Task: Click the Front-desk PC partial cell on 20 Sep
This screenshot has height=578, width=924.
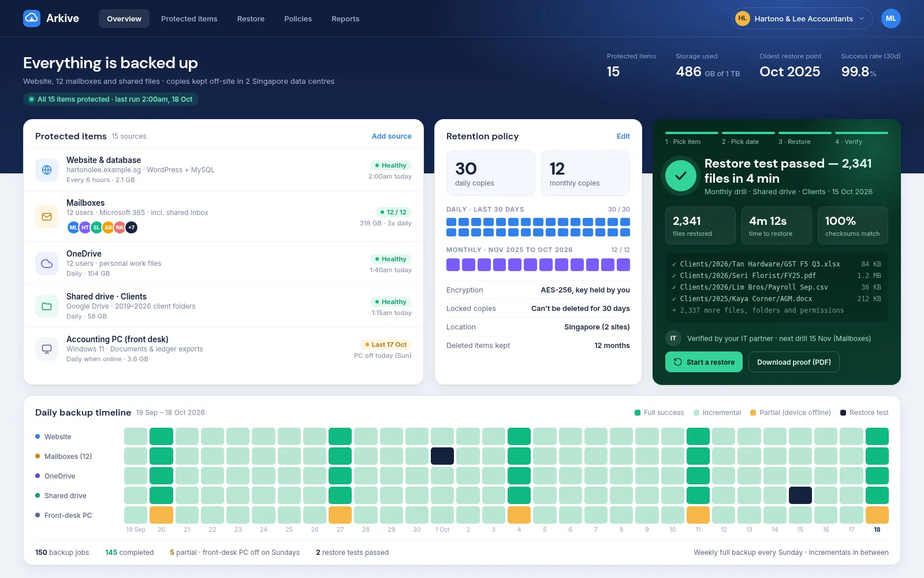Action: tap(161, 515)
